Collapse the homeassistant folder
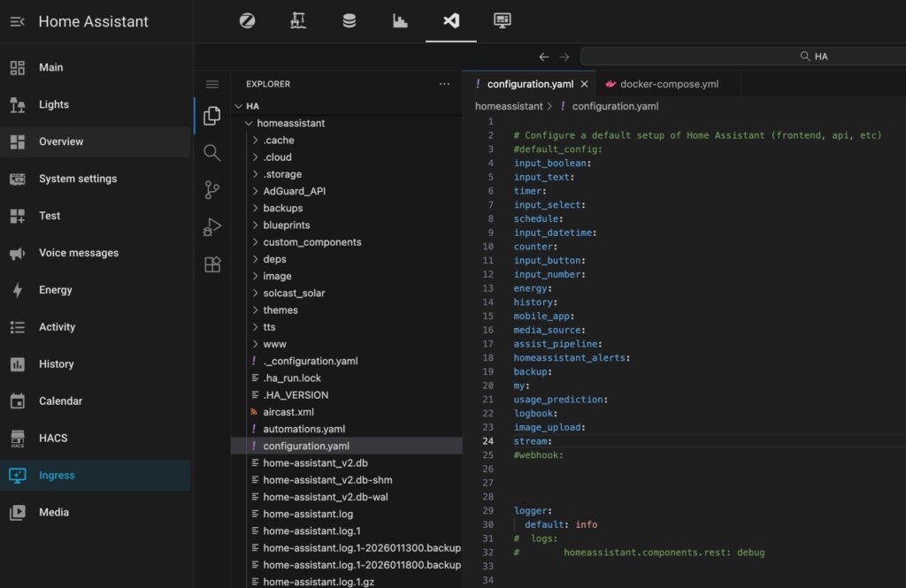 [290, 124]
